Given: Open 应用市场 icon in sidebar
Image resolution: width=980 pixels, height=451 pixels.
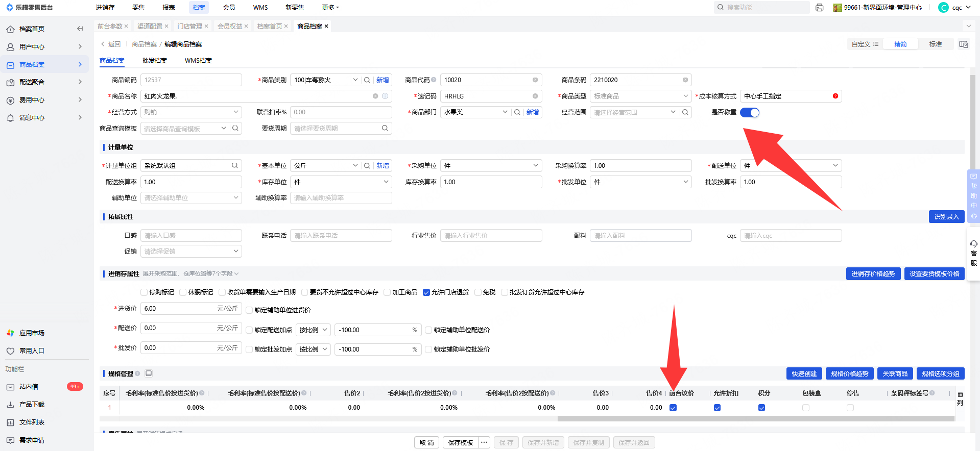Looking at the screenshot, I should click(10, 333).
